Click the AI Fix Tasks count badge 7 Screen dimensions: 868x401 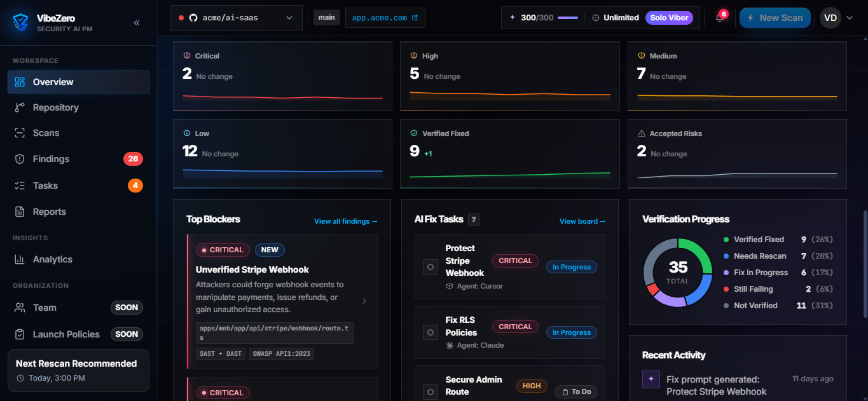pos(474,220)
